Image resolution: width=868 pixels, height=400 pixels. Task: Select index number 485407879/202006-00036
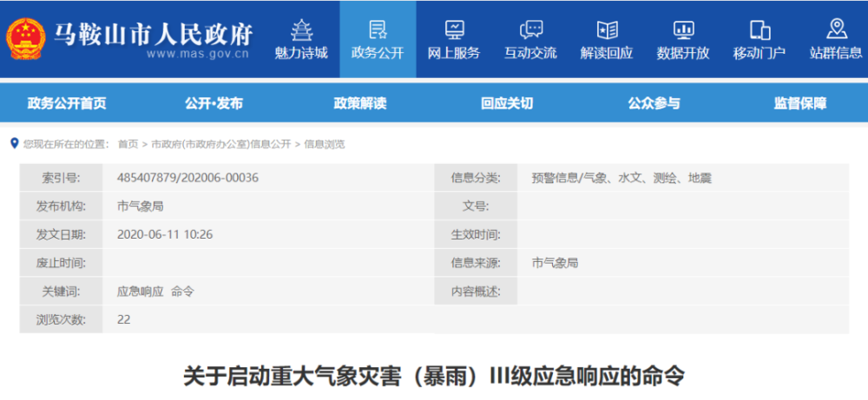pos(187,178)
